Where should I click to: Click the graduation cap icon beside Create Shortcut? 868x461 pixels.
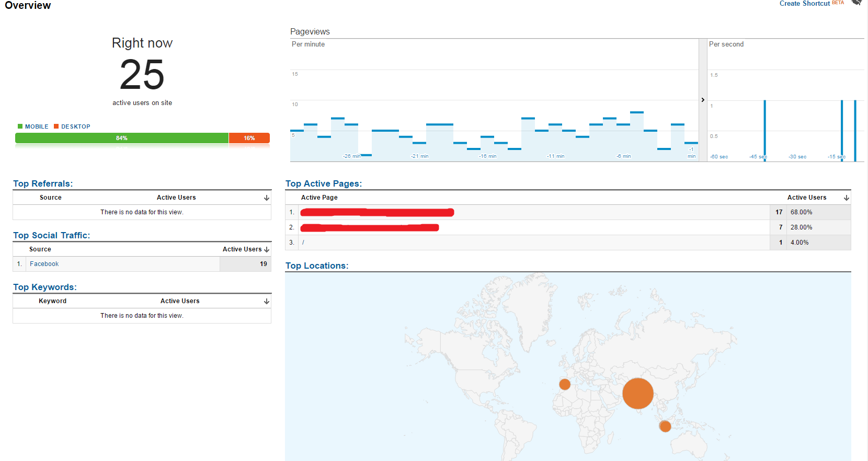click(x=856, y=3)
